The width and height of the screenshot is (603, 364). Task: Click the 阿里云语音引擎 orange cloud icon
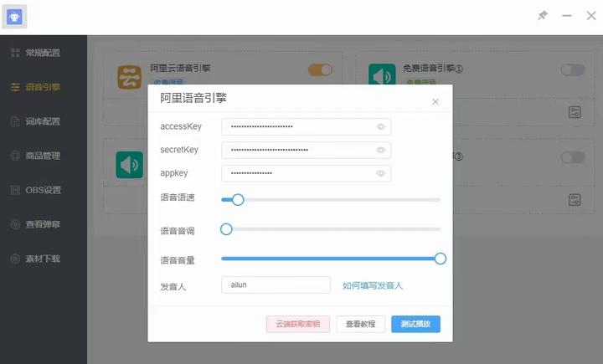click(x=130, y=76)
